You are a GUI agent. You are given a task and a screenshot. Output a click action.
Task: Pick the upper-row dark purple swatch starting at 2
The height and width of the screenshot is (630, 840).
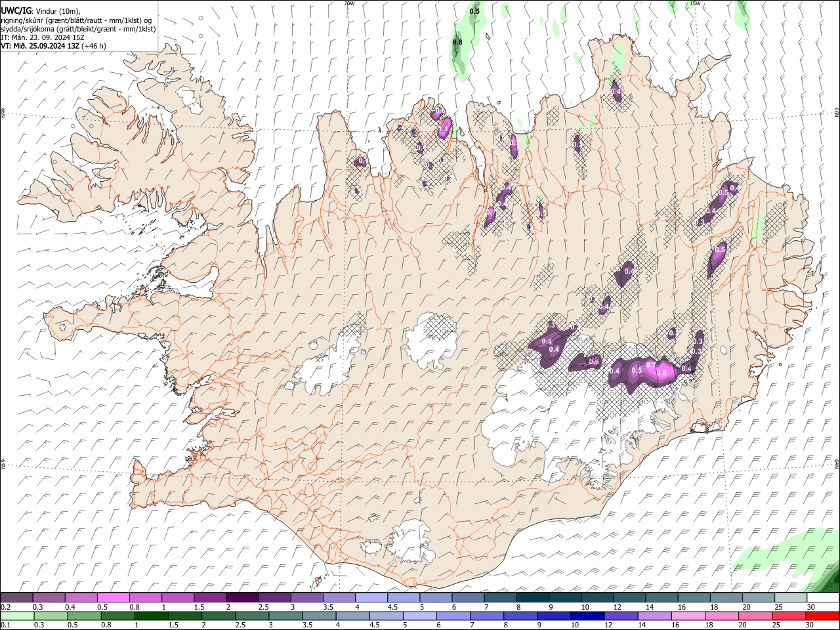click(242, 597)
